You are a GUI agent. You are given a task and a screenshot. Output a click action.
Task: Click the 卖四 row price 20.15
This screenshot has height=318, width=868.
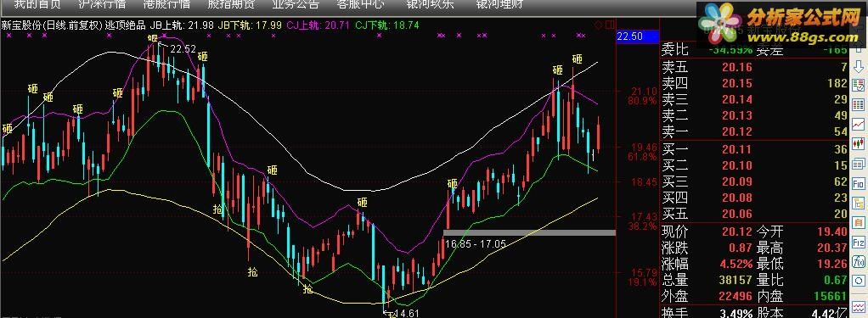pos(737,83)
